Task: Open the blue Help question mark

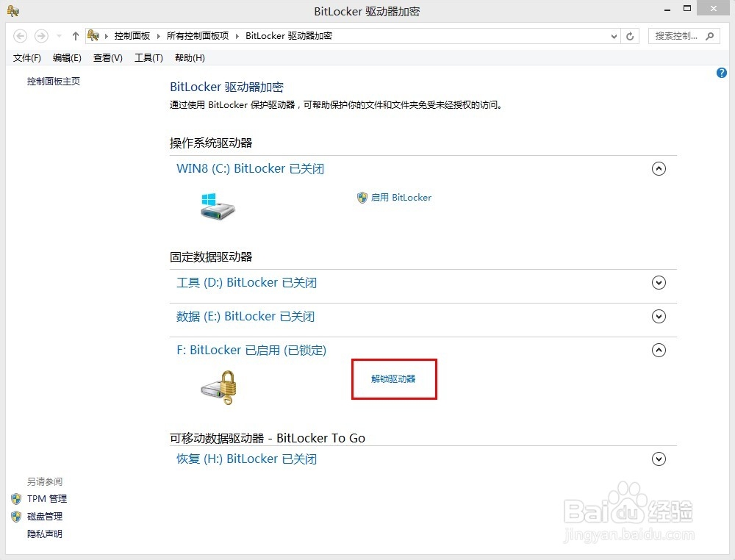Action: click(x=722, y=73)
